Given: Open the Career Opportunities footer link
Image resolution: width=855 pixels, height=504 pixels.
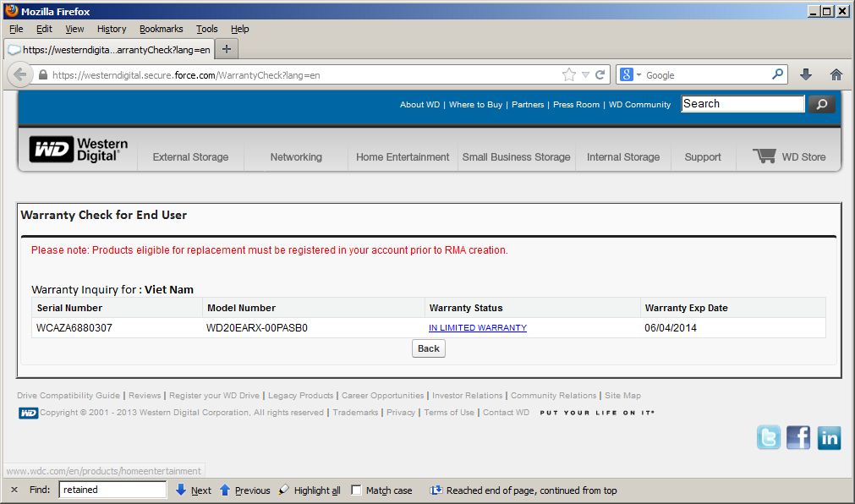Looking at the screenshot, I should tap(383, 396).
